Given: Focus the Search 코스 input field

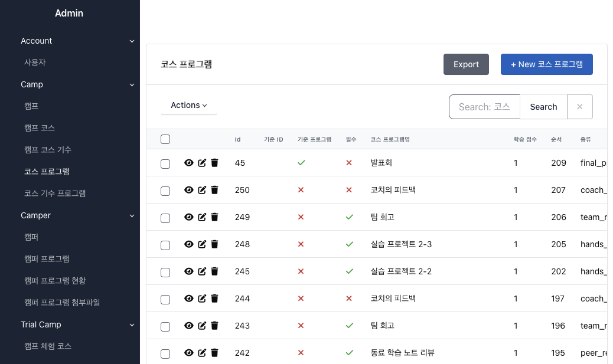Looking at the screenshot, I should (x=484, y=107).
